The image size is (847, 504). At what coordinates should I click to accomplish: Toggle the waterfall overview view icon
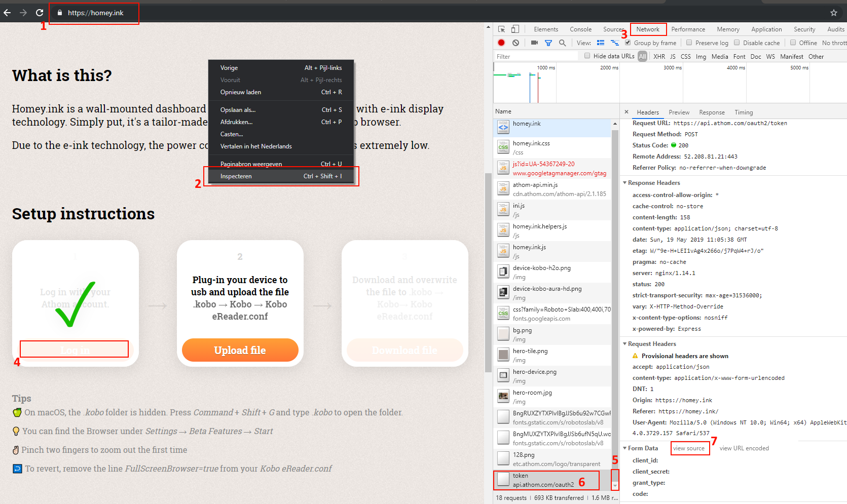pos(615,43)
